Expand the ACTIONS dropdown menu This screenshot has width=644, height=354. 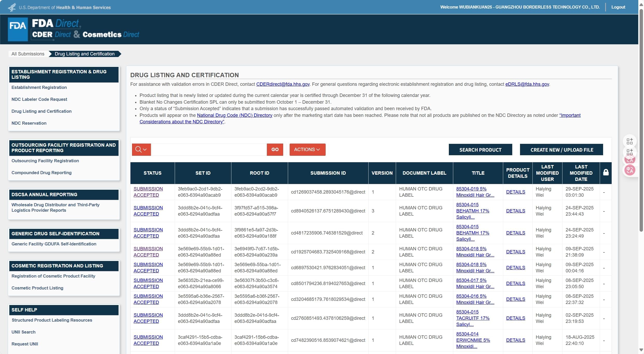(307, 150)
